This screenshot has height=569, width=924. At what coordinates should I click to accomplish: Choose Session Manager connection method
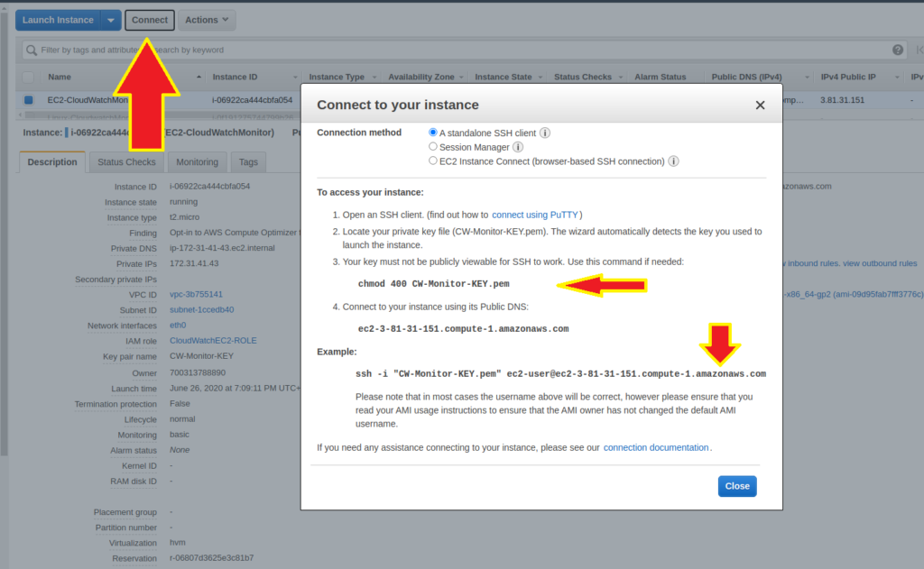433,147
